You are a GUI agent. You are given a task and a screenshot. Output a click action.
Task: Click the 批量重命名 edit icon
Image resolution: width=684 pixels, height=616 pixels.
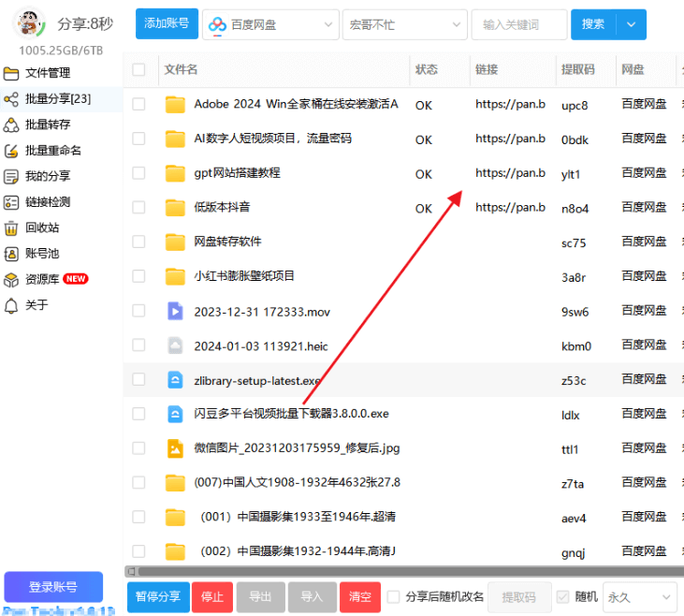point(11,151)
